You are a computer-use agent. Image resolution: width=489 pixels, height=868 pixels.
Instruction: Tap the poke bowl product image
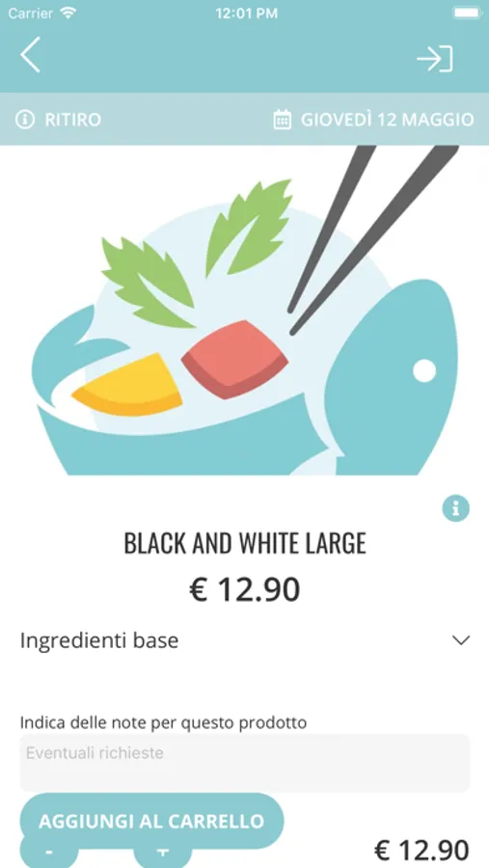pos(244,310)
